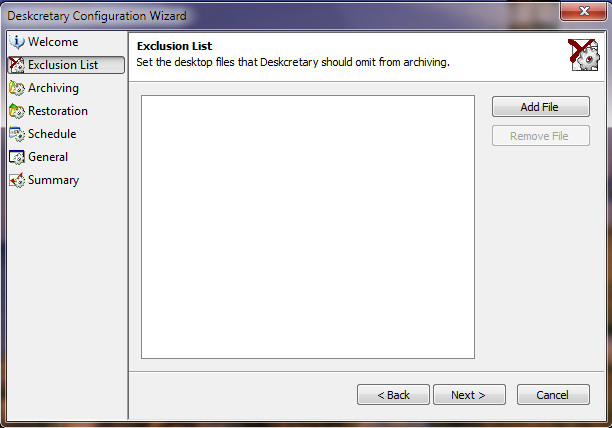Click the red-X gear icon beside Exclusion List

(x=17, y=65)
